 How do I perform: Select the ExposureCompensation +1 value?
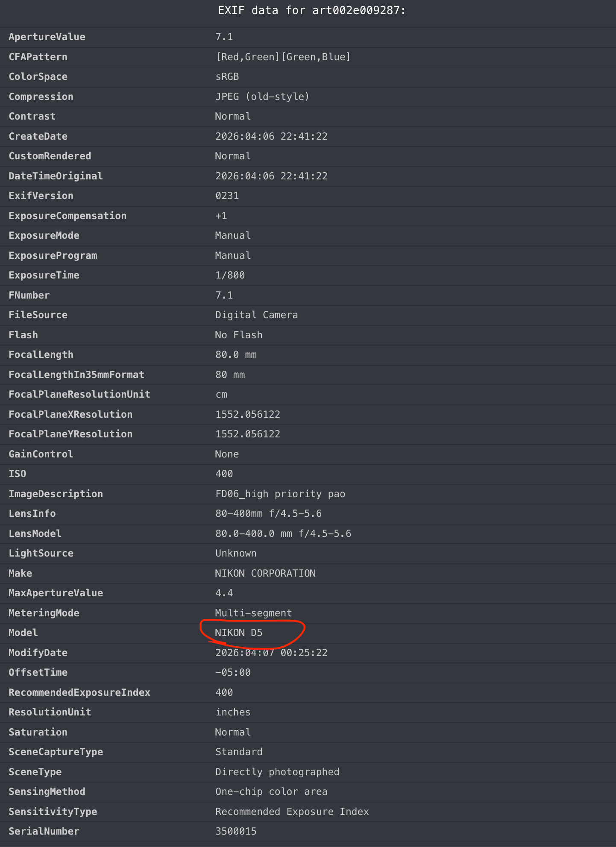tap(221, 216)
